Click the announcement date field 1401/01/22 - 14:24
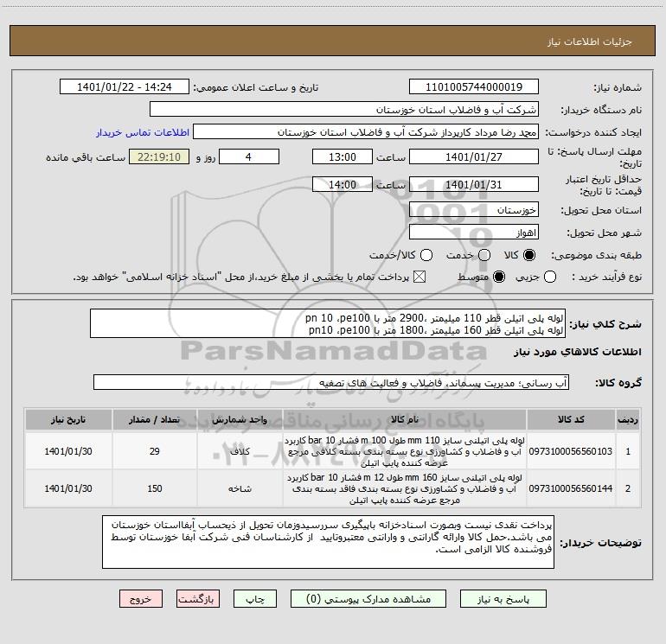The height and width of the screenshot is (644, 666). click(125, 87)
